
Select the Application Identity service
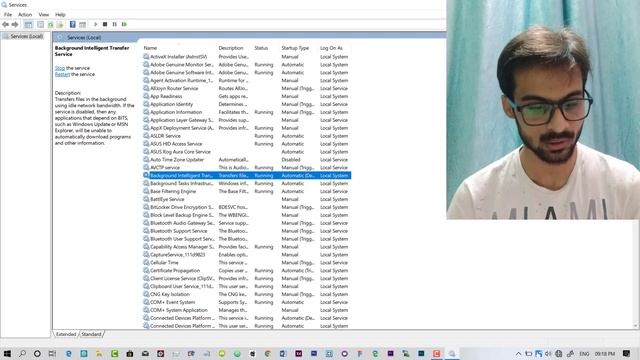click(x=247, y=104)
